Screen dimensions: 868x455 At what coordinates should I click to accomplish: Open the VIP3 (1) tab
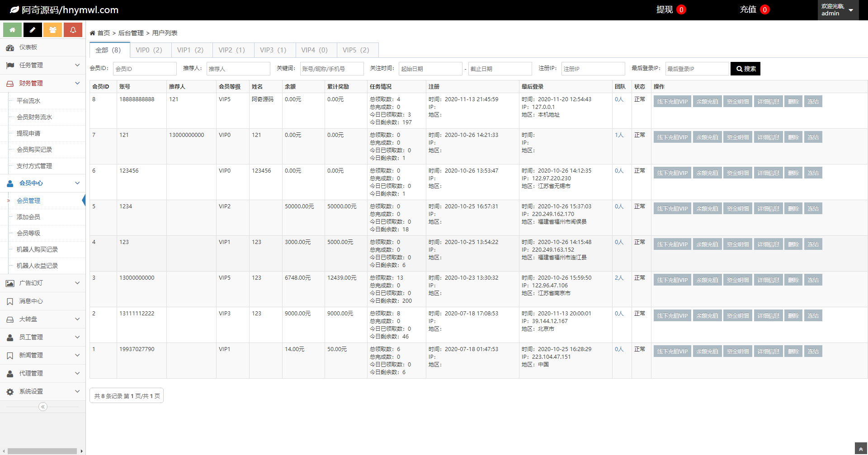274,50
